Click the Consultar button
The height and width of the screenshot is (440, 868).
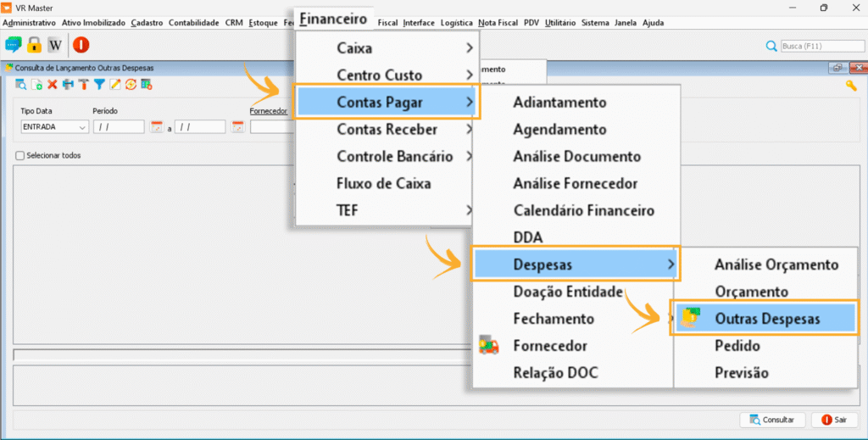[x=772, y=420]
